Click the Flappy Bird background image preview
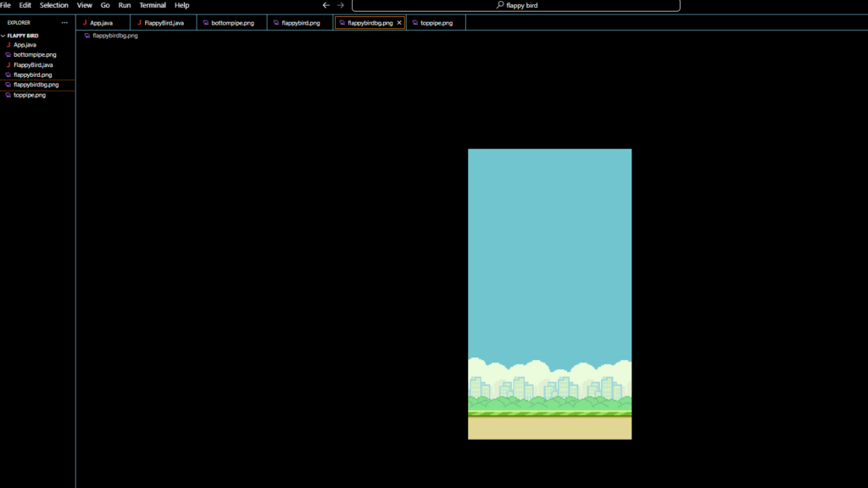Screen dimensions: 868x488 click(549, 294)
